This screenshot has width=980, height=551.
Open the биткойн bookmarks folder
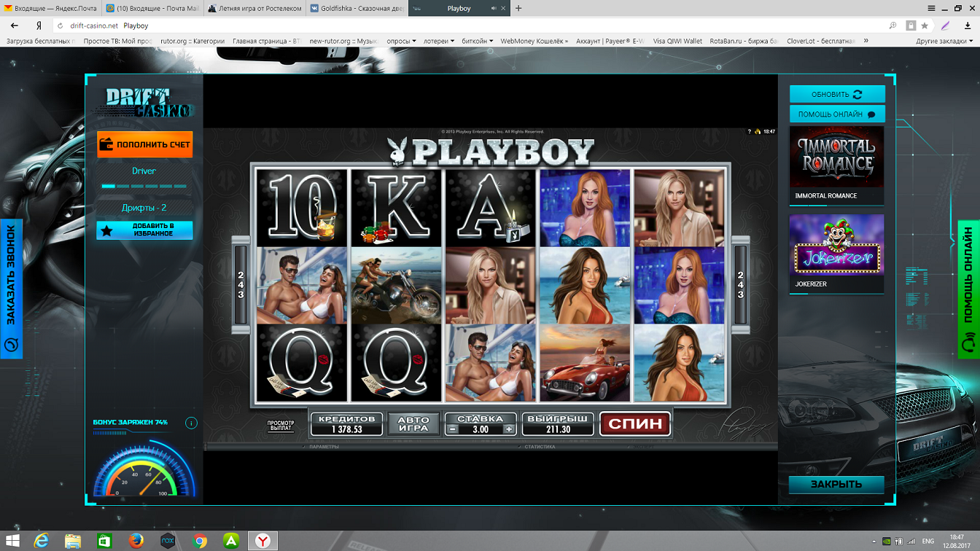point(477,42)
